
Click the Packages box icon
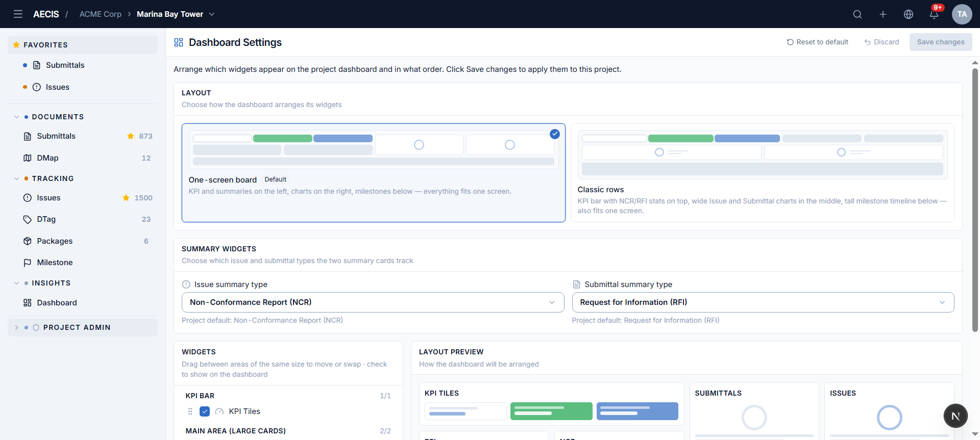point(28,241)
